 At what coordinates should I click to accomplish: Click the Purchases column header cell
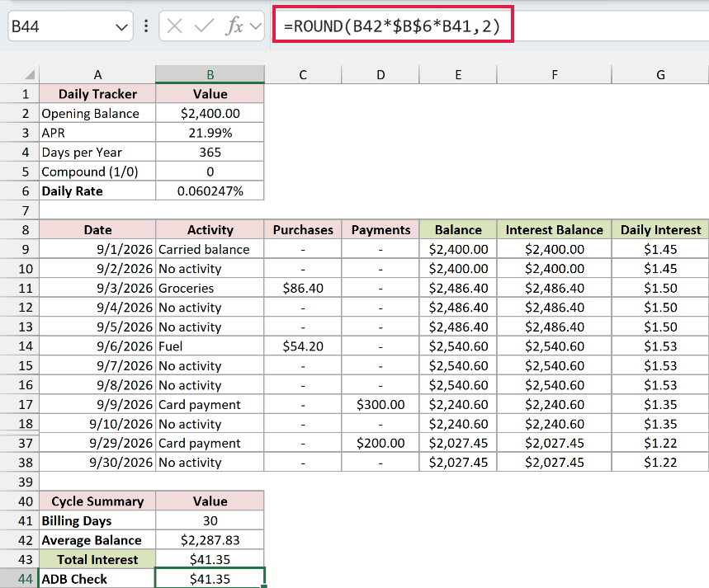point(303,230)
